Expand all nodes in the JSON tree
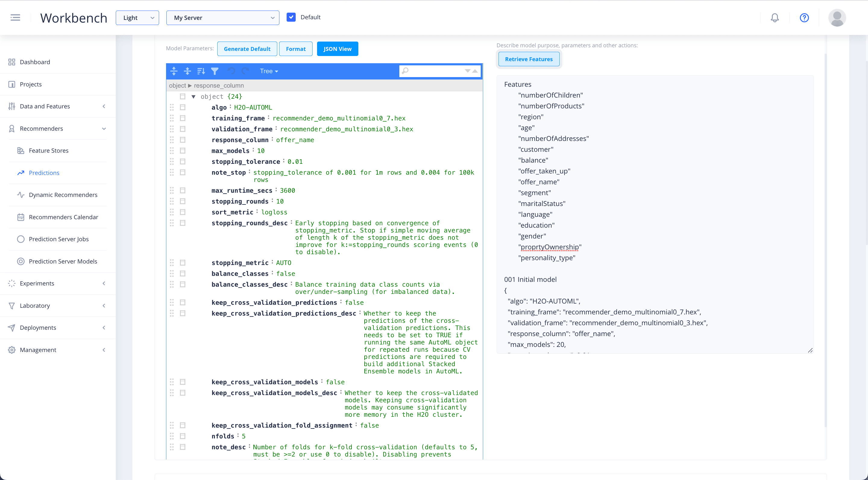The image size is (868, 480). tap(174, 71)
